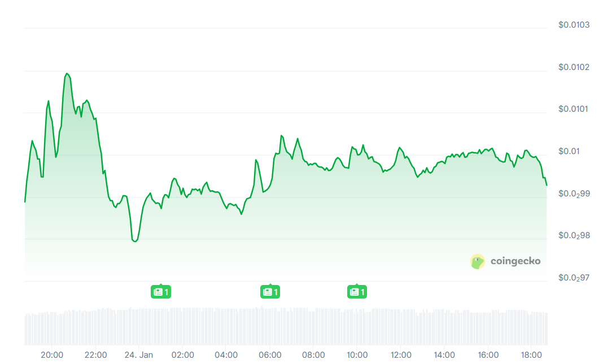This screenshot has width=603, height=364.
Task: Select the news marker near 10:00
Action: pos(356,292)
